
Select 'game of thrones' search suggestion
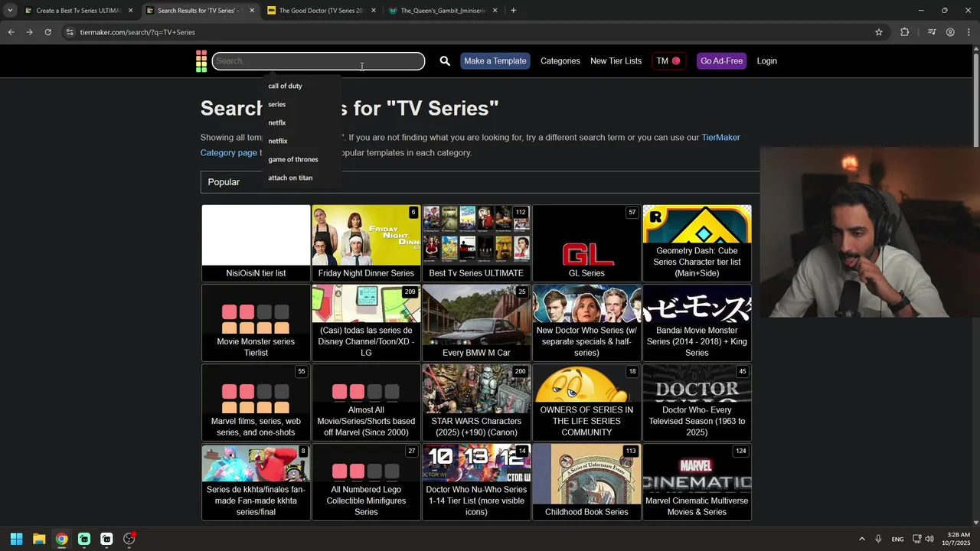[293, 159]
